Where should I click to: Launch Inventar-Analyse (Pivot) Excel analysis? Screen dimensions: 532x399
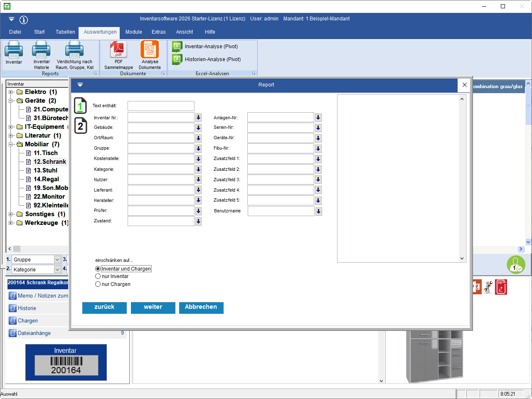205,47
